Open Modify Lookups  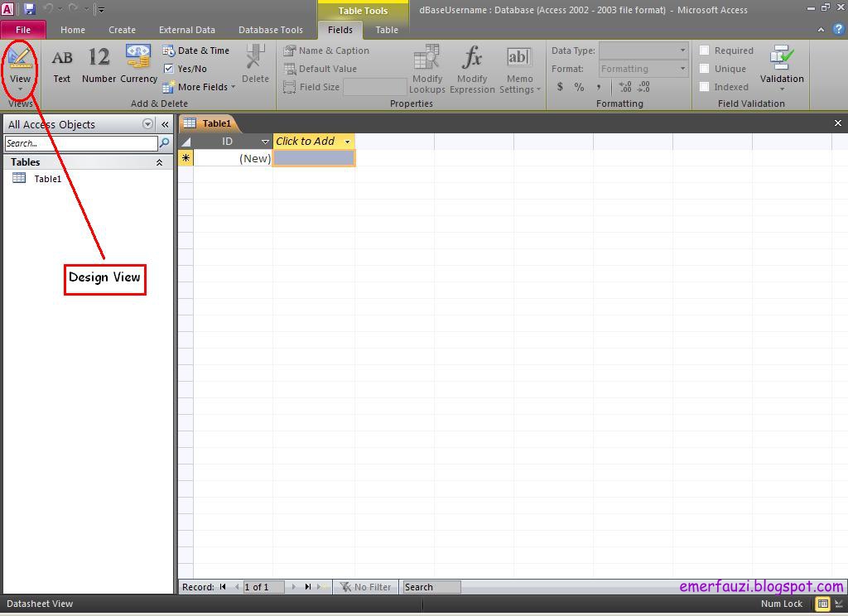coord(426,70)
